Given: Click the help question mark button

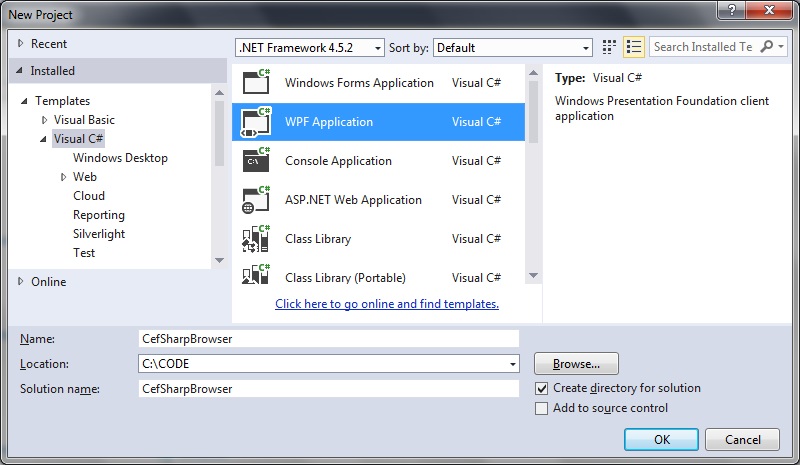Looking at the screenshot, I should point(731,10).
